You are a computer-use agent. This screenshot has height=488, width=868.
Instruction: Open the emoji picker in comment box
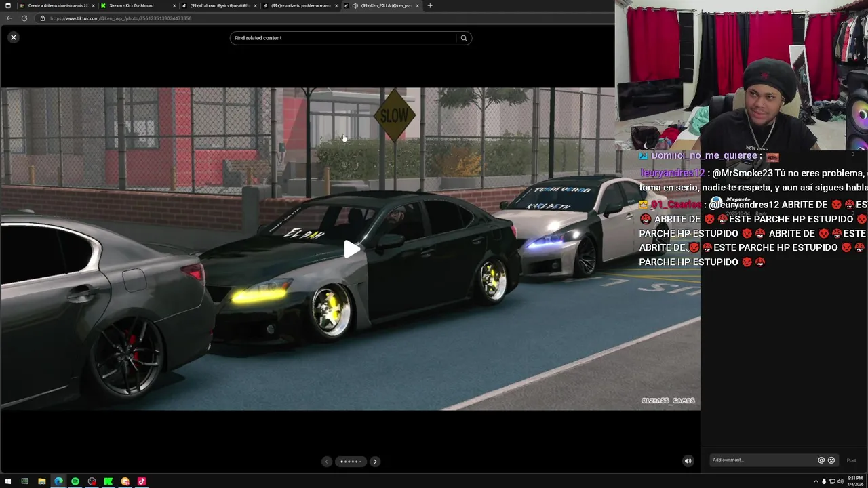click(x=831, y=460)
